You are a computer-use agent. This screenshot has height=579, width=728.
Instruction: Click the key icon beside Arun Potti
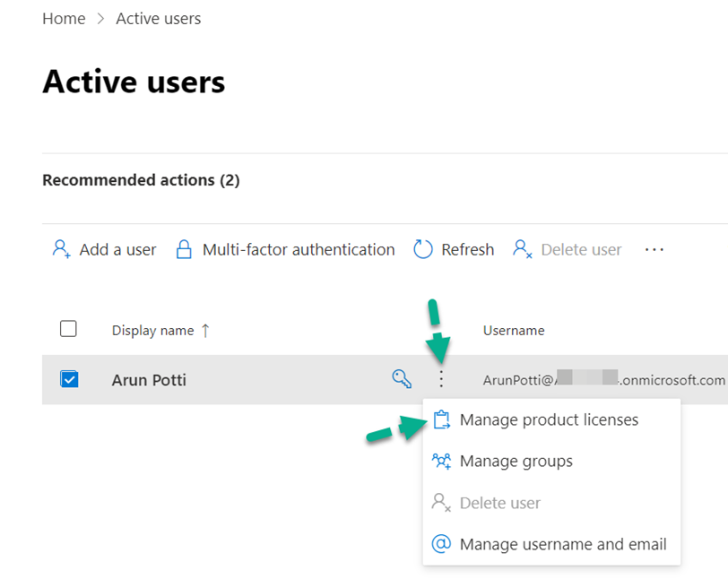(x=402, y=379)
